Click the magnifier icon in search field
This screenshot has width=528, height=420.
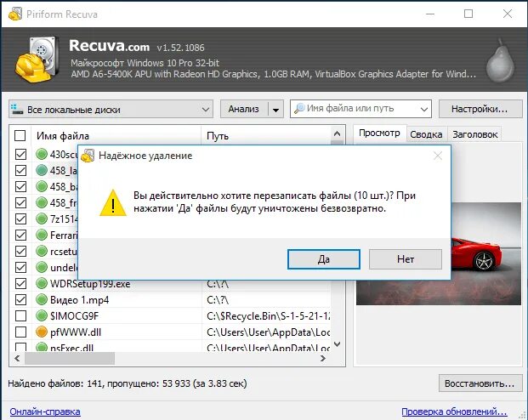point(299,109)
